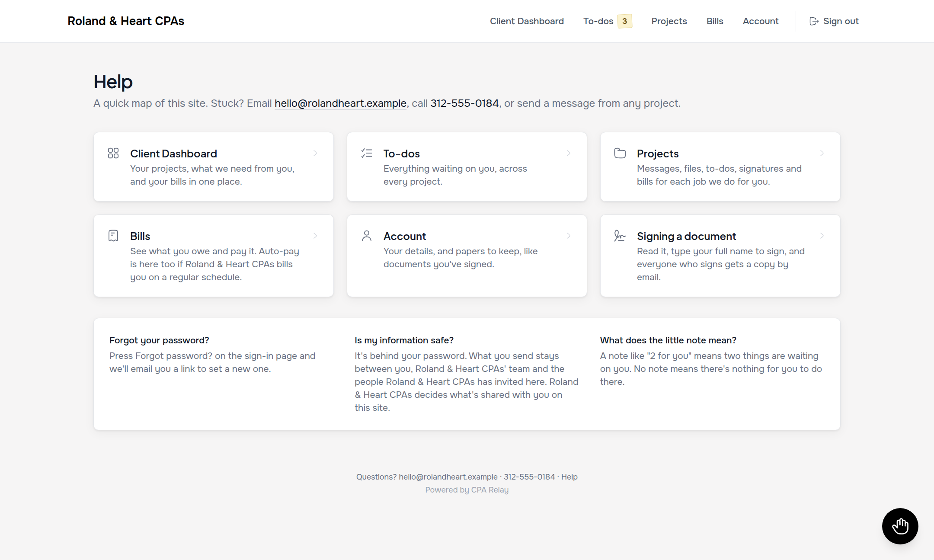Click "Your details, and papers to keep" description

pyautogui.click(x=461, y=258)
